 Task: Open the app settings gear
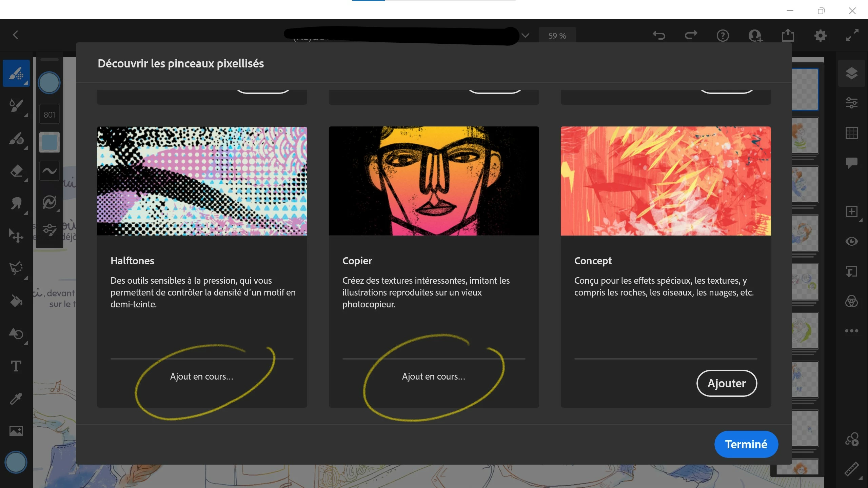pyautogui.click(x=820, y=35)
